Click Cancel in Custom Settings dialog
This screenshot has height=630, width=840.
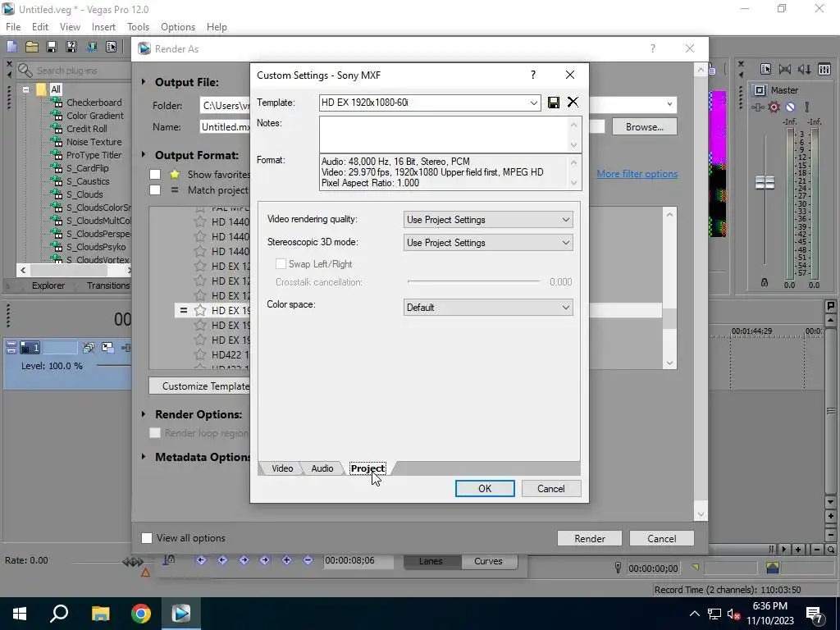pyautogui.click(x=550, y=489)
